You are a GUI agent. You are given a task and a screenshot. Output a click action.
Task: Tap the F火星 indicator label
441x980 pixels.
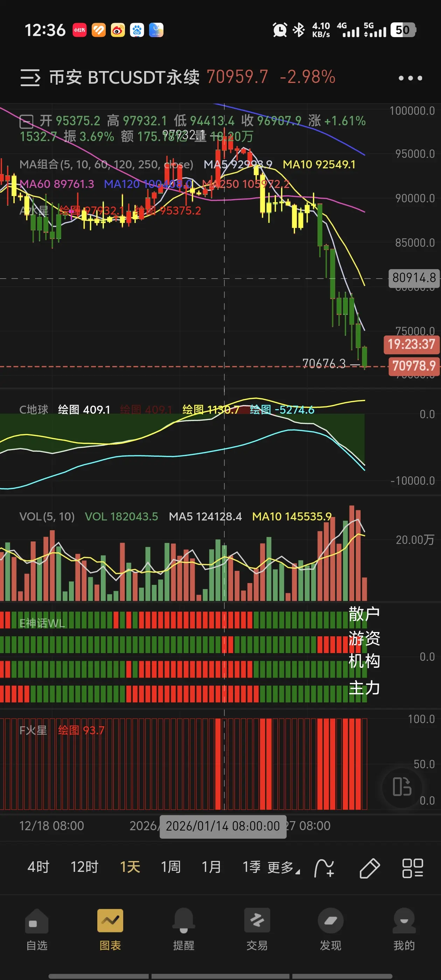[x=33, y=730]
